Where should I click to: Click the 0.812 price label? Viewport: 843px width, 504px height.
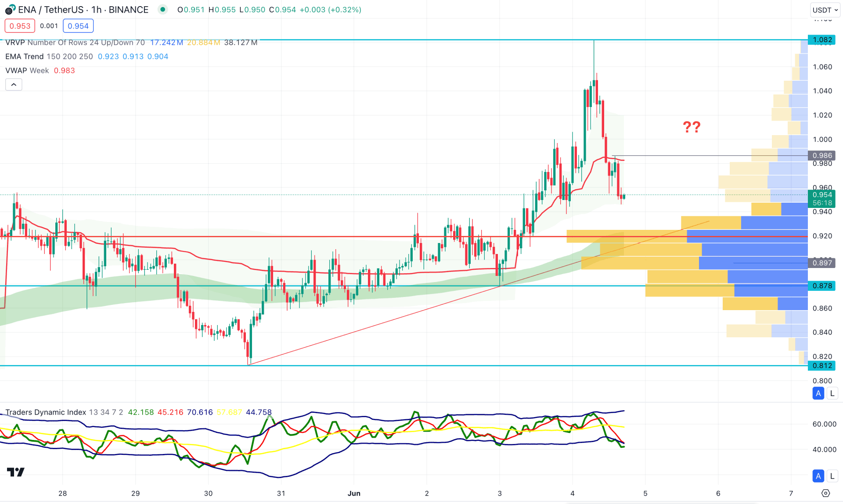point(822,366)
